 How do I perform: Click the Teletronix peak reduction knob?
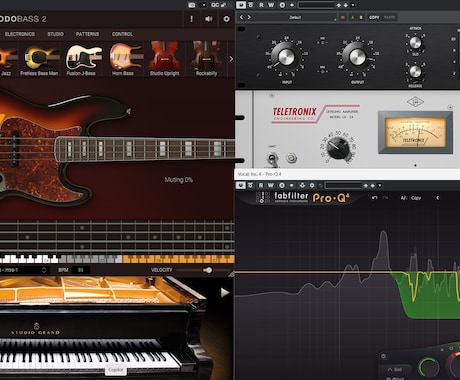(x=338, y=148)
